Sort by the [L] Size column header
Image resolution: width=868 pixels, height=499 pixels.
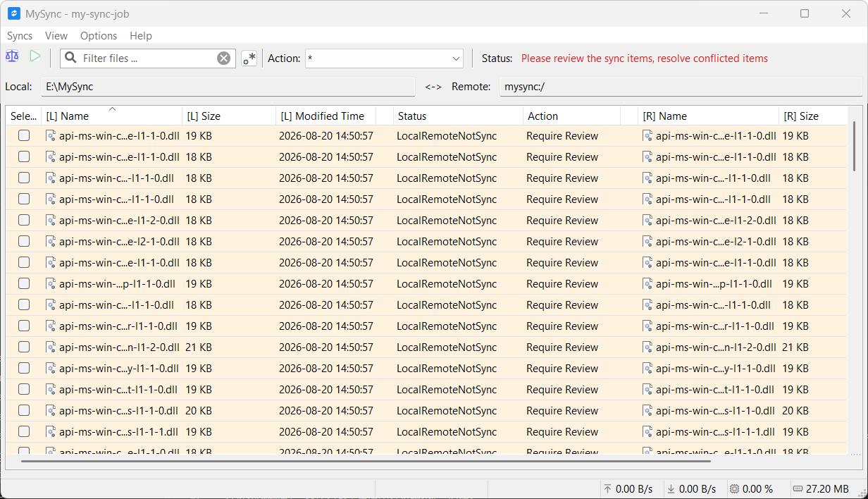click(228, 116)
